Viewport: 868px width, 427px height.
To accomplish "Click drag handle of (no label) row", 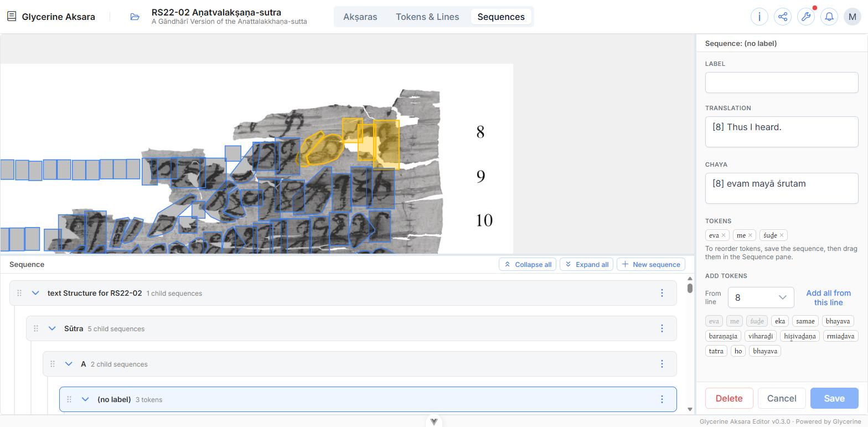I will pos(69,399).
